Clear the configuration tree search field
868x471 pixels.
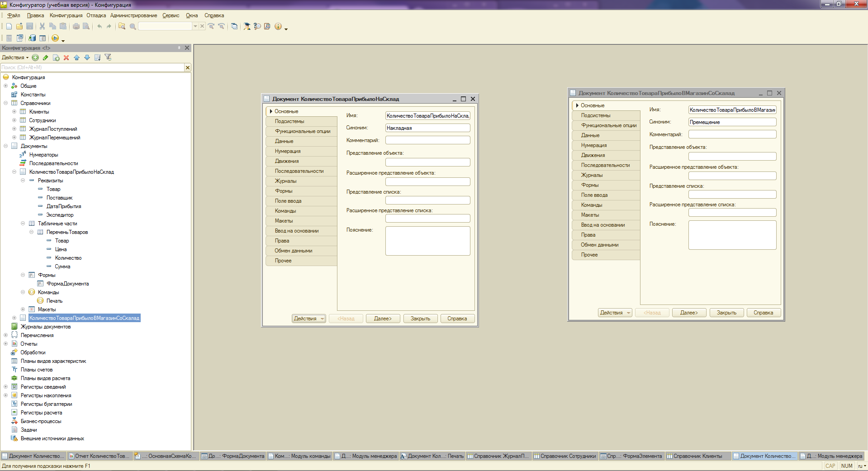[x=188, y=67]
